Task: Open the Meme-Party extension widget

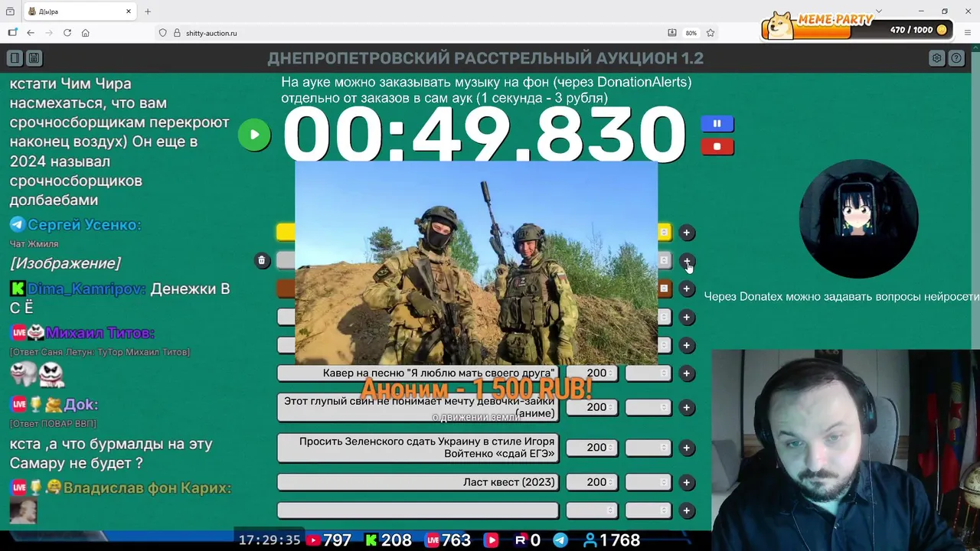Action: 857,26
